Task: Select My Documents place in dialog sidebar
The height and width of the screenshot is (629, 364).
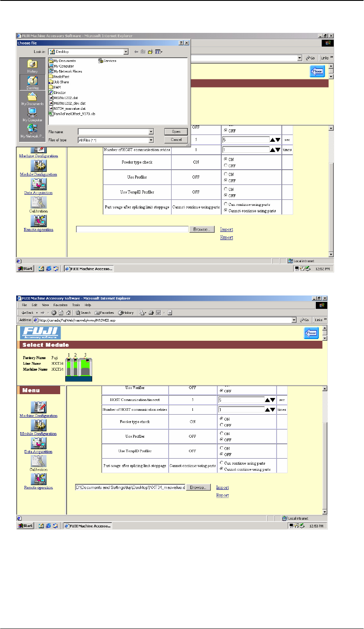Action: [32, 99]
